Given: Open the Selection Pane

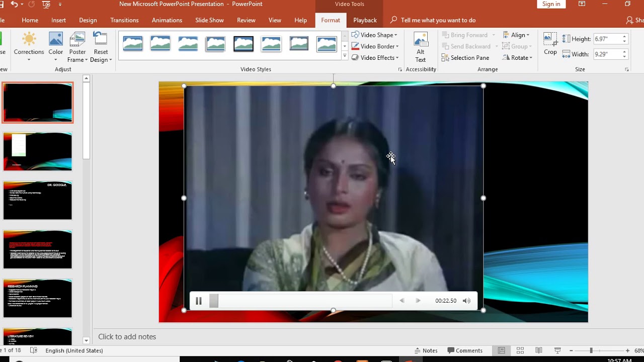Looking at the screenshot, I should (465, 58).
